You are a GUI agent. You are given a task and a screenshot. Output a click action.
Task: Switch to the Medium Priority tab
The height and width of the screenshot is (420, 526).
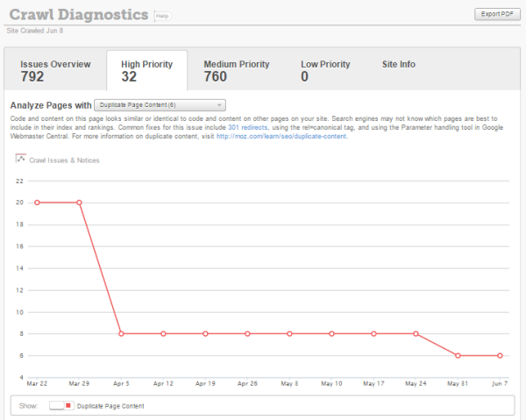tap(237, 70)
